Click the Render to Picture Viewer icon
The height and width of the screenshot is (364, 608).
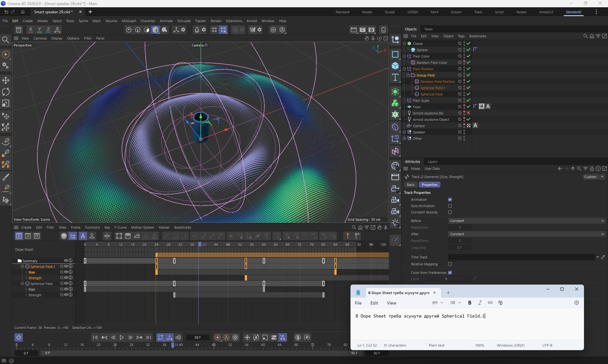point(363,30)
